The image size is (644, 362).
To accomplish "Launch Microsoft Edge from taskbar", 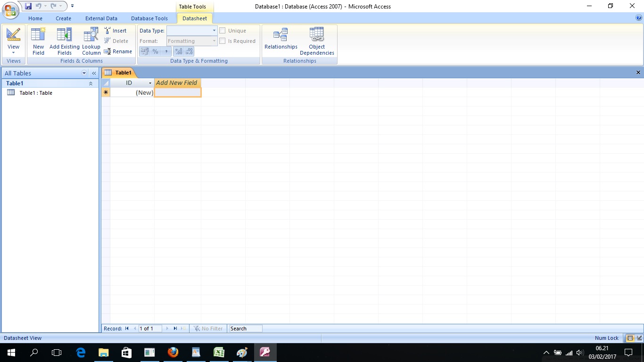I will click(81, 353).
